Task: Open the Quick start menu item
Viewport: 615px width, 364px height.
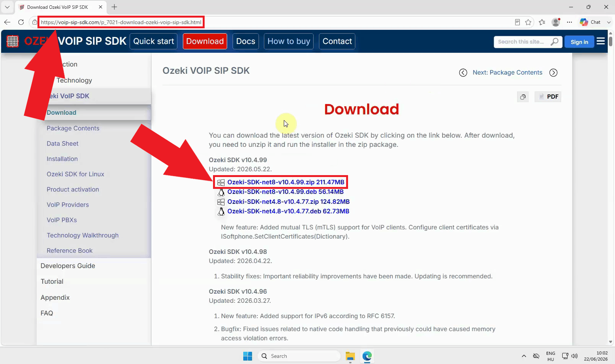Action: [x=153, y=41]
